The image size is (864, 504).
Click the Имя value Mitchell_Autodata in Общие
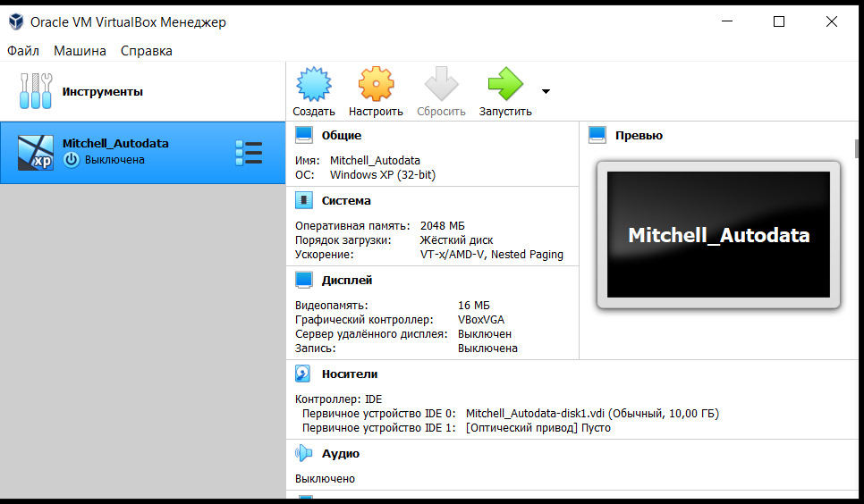(375, 160)
